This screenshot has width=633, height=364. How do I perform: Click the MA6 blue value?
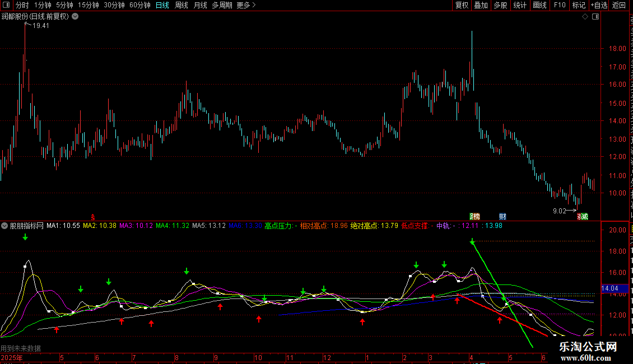(x=245, y=226)
